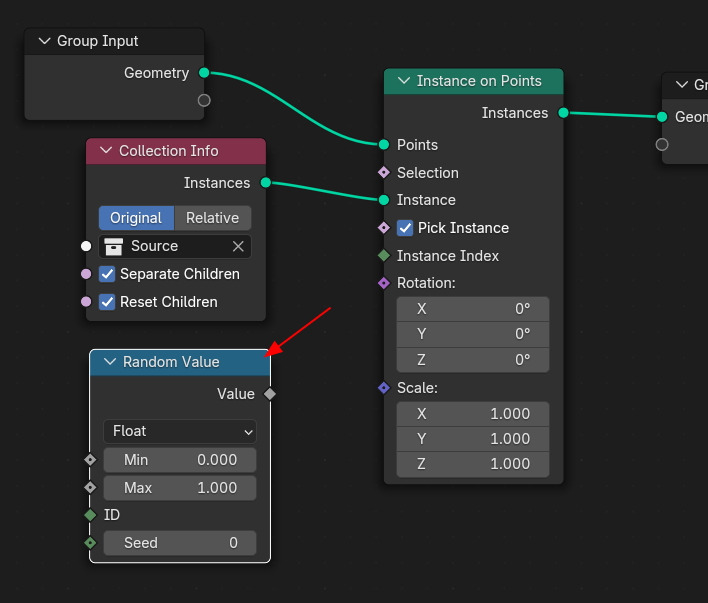The width and height of the screenshot is (708, 603).
Task: Click the Points input socket
Action: (x=384, y=145)
